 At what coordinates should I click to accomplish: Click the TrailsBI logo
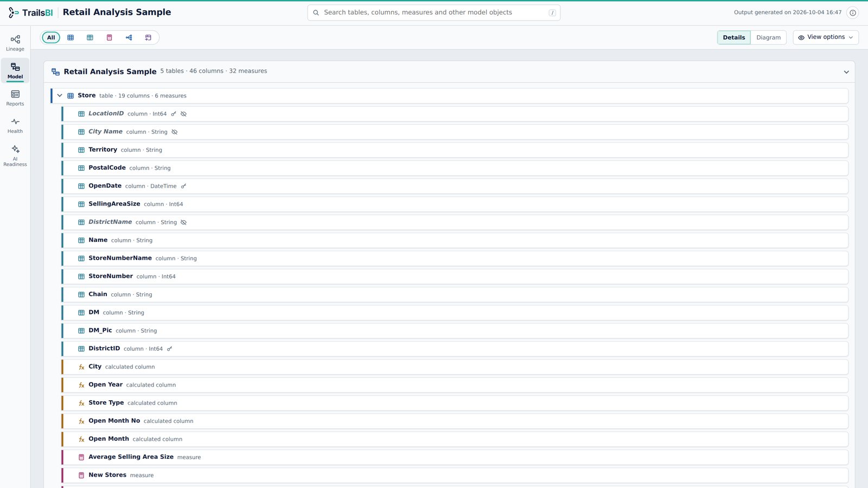click(x=30, y=12)
